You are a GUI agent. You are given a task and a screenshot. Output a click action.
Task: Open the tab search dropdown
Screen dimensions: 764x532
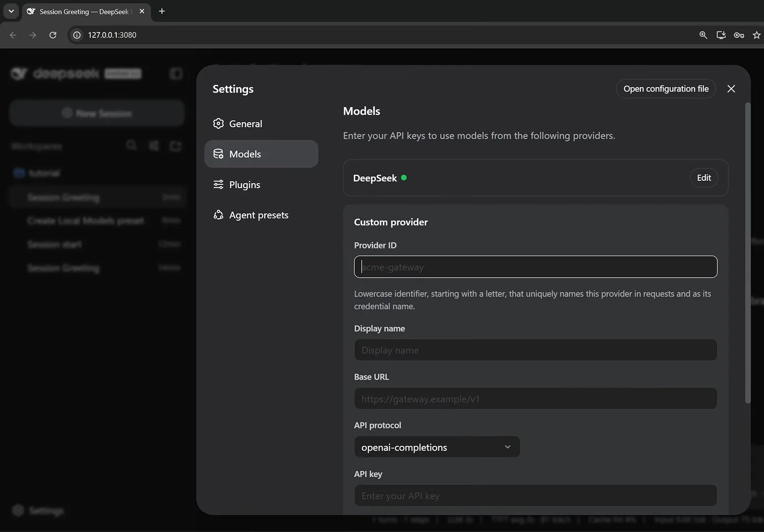(11, 11)
